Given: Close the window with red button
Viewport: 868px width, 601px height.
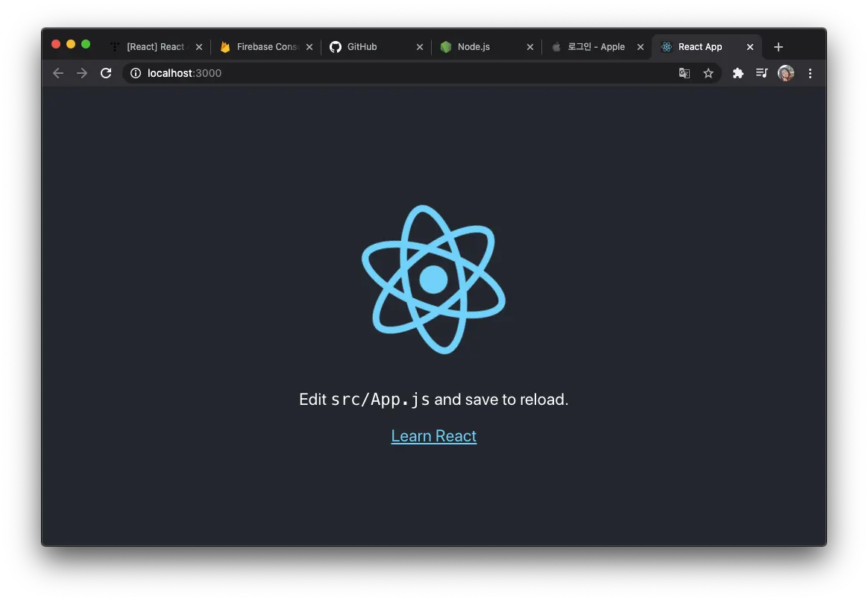Looking at the screenshot, I should tap(56, 44).
